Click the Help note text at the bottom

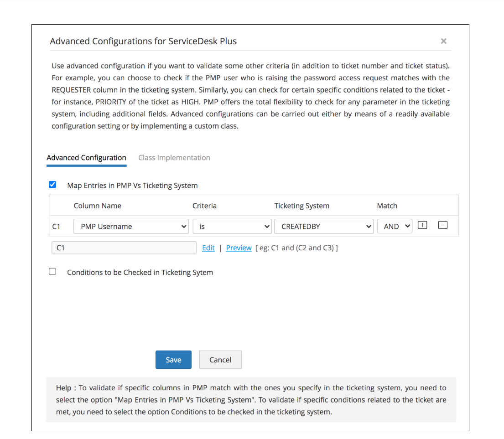[x=251, y=400]
